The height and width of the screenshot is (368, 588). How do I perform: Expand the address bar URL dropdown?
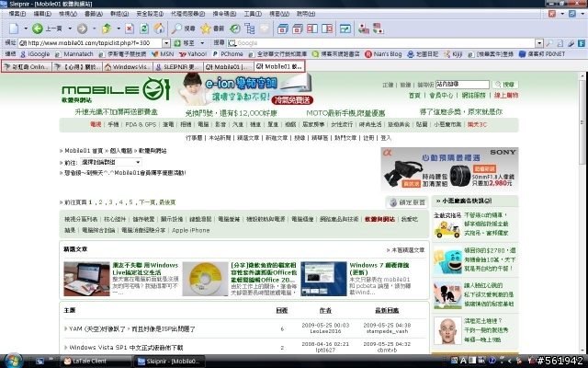[166, 43]
